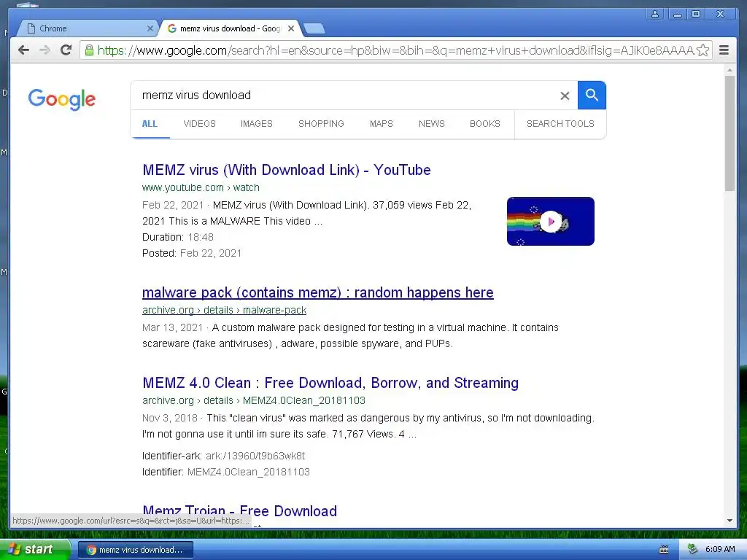Clear the search box with the X icon
This screenshot has height=560, width=747.
click(x=565, y=96)
